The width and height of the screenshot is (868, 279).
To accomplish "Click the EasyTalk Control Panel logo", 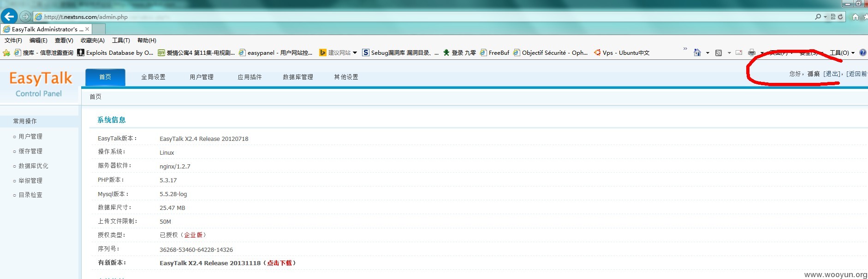I will tap(41, 84).
